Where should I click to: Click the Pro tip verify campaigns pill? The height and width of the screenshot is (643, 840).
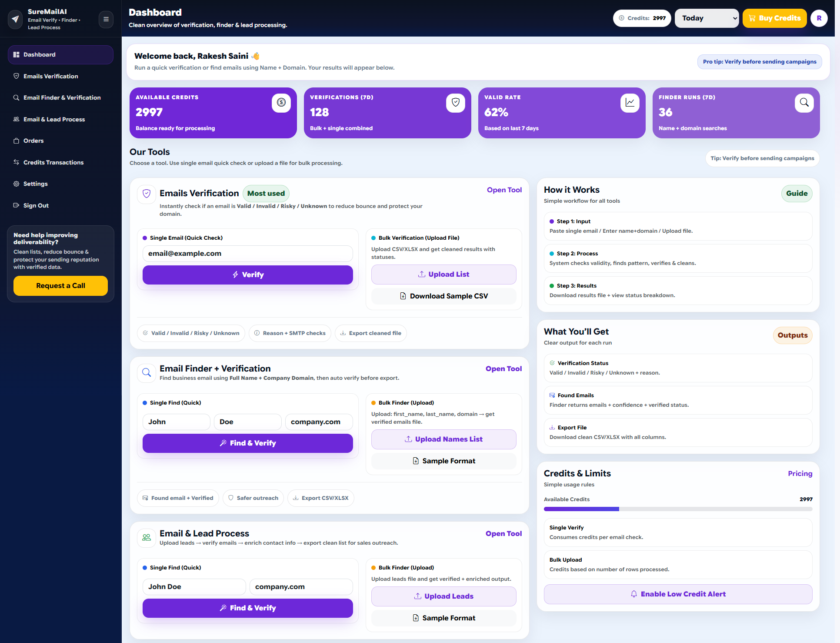click(x=759, y=62)
